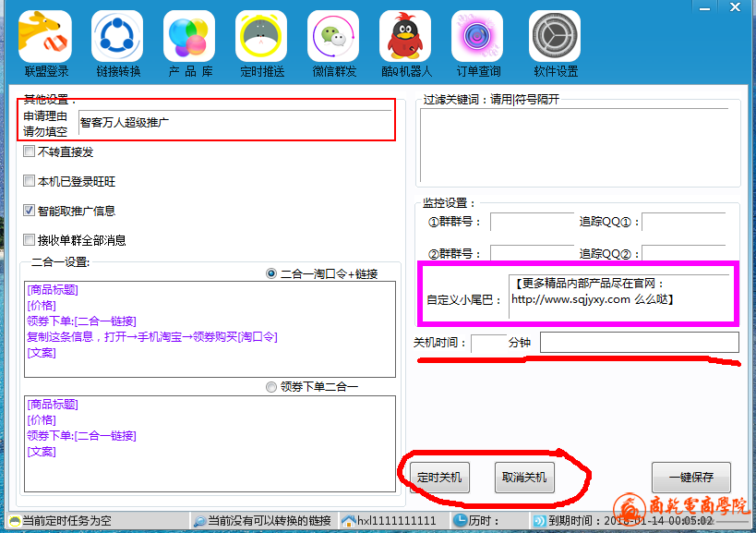Viewport: 756px width, 533px height.
Task: Click the 自定义小尾巴 text box
Action: (619, 297)
